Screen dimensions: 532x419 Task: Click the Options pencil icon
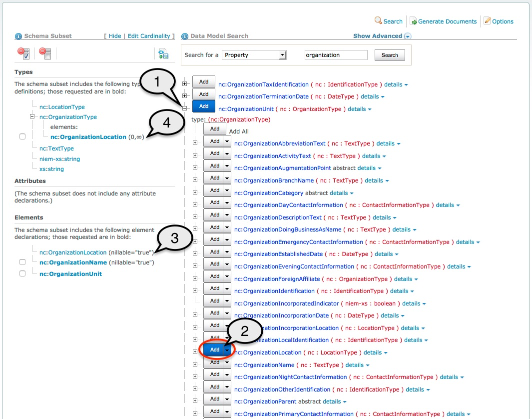coord(487,21)
